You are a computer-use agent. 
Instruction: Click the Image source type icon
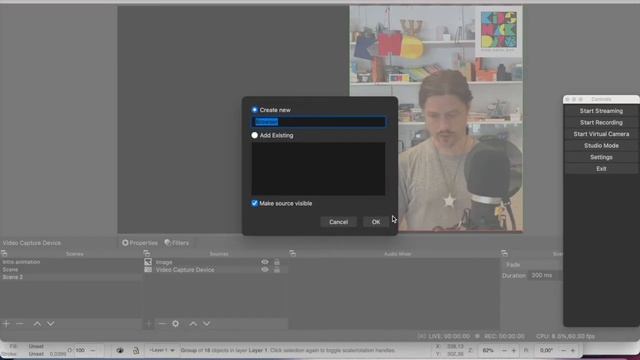click(148, 262)
